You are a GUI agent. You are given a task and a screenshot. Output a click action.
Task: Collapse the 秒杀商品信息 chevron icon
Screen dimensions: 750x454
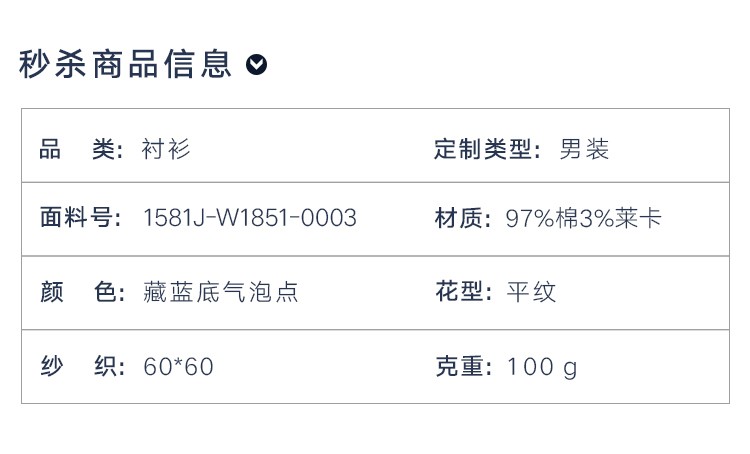tap(256, 65)
